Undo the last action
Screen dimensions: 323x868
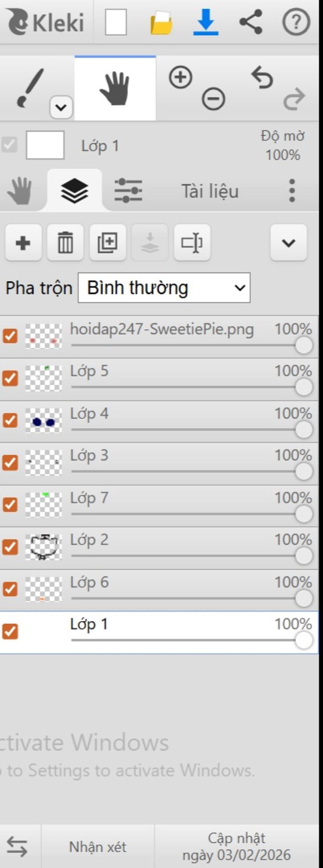262,78
